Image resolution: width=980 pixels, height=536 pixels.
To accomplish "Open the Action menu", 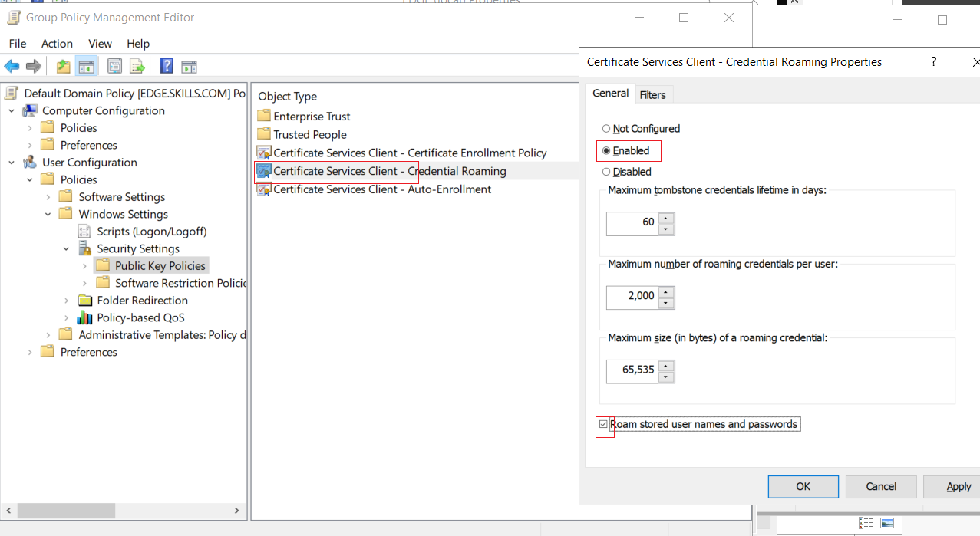I will coord(57,44).
